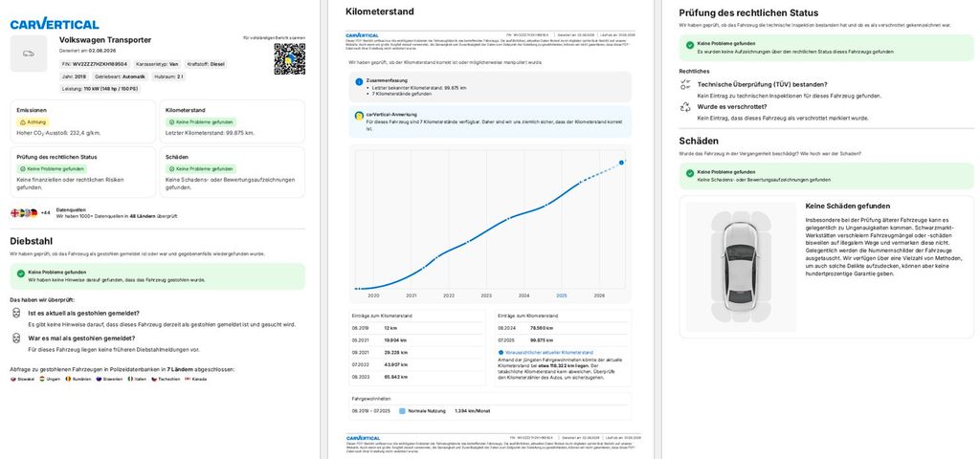Click the 'Prüfung des rechtlichen Status' section heading

[748, 12]
